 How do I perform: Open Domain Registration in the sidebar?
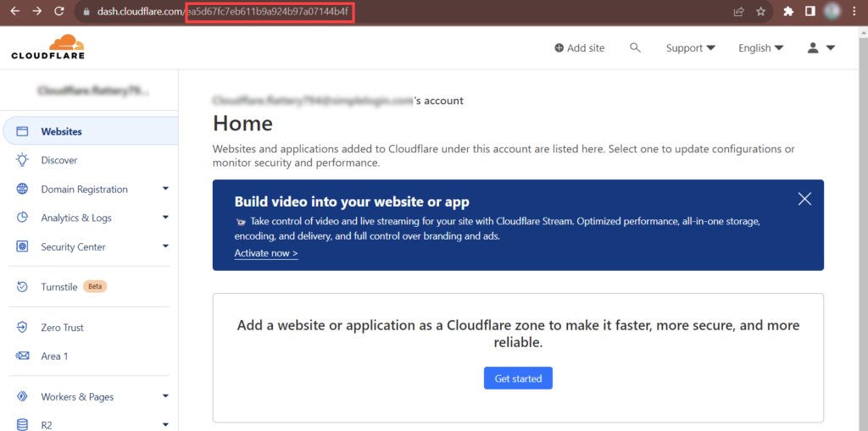pyautogui.click(x=84, y=189)
